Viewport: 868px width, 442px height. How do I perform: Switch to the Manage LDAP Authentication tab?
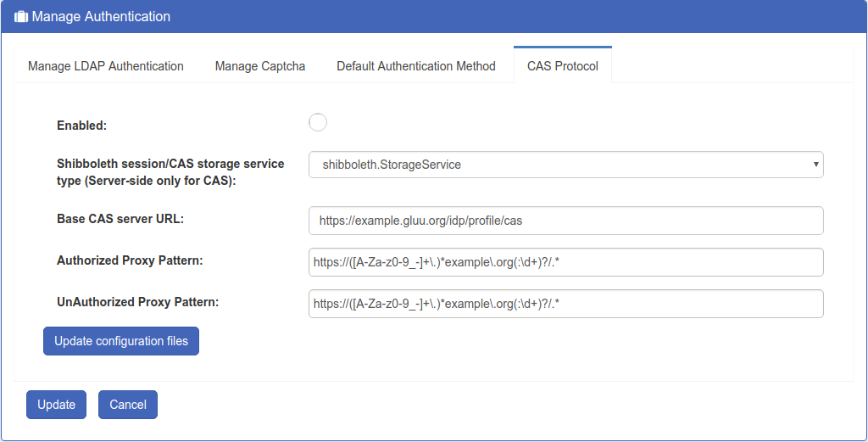pyautogui.click(x=106, y=66)
